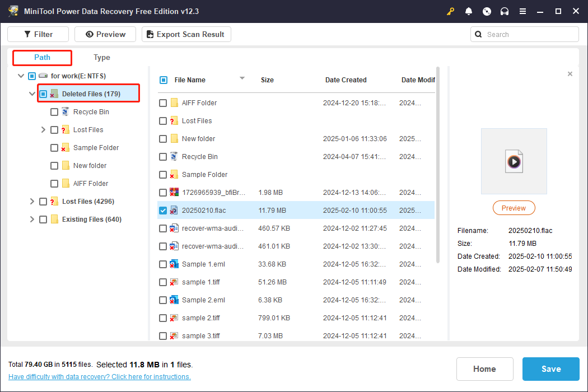Click the file list vertical scrollbar

pos(437,165)
